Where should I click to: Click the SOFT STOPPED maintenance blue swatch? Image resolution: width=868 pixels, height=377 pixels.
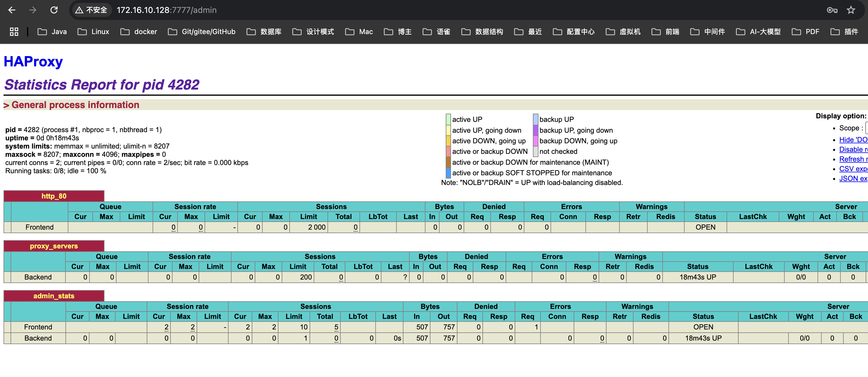coord(448,173)
